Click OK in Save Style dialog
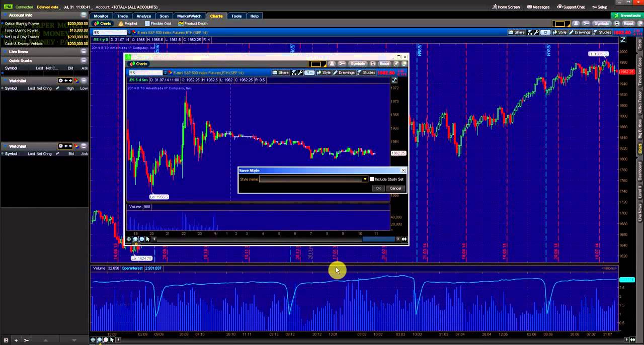This screenshot has width=644, height=345. 378,188
